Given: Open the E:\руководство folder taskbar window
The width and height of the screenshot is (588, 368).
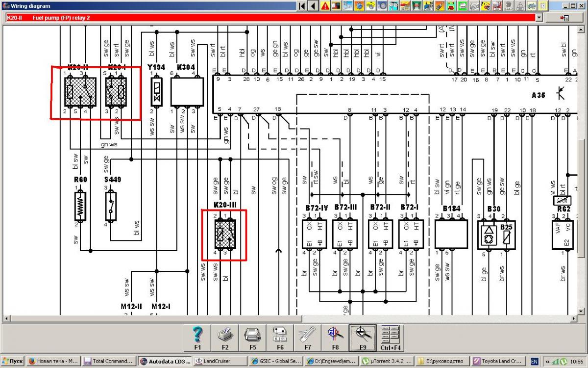Looking at the screenshot, I should click(x=442, y=361).
